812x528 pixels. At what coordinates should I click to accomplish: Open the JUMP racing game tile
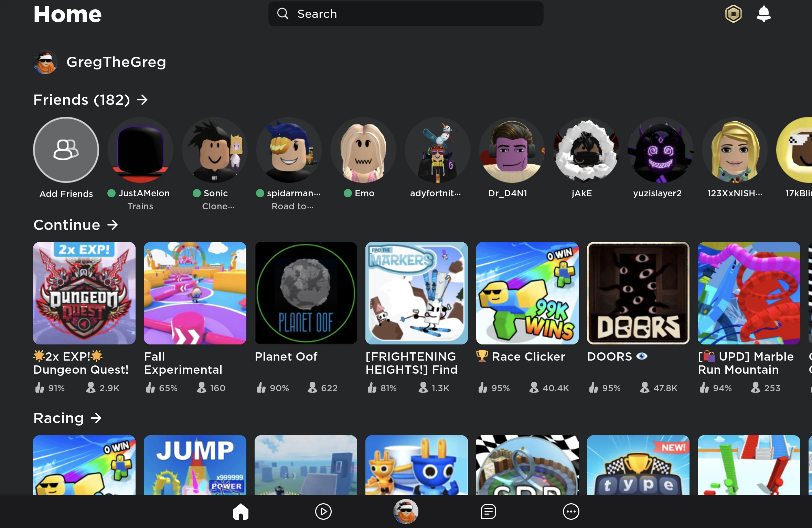[x=195, y=465]
